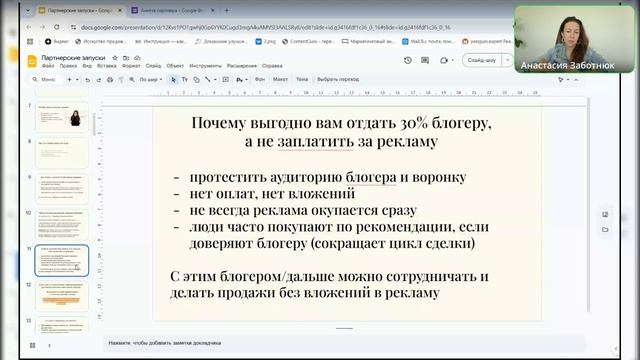Open the Вид menu
The image size is (640, 360).
pyautogui.click(x=87, y=66)
